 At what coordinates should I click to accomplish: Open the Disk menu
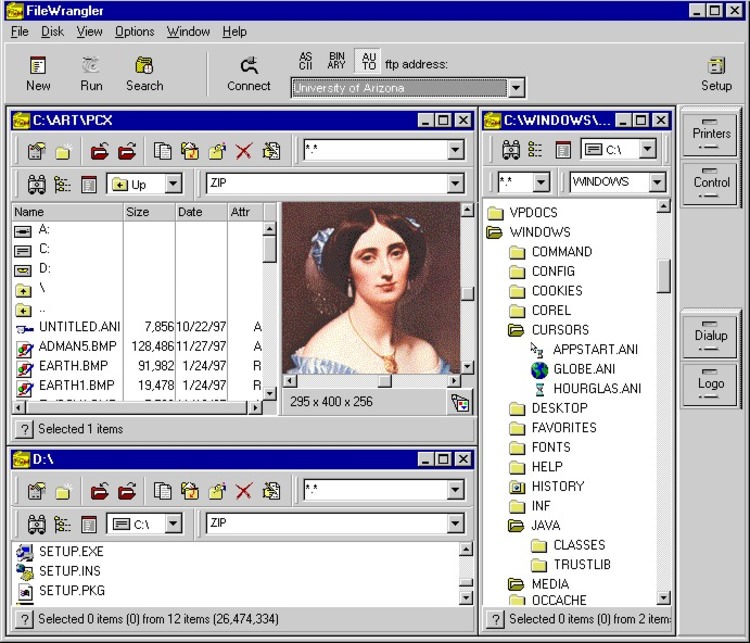click(x=52, y=32)
